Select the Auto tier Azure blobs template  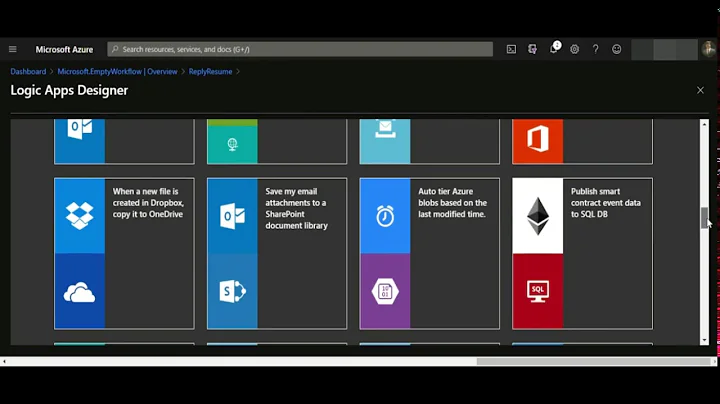[x=430, y=253]
